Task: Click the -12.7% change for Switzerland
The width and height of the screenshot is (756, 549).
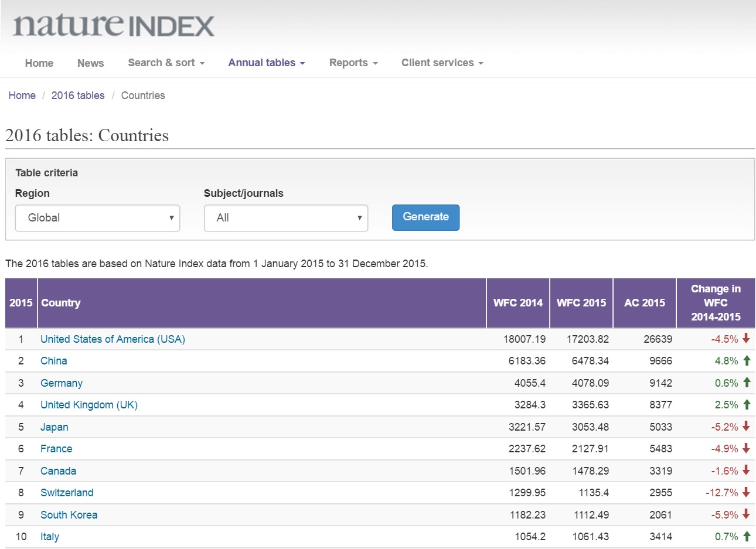Action: [722, 493]
